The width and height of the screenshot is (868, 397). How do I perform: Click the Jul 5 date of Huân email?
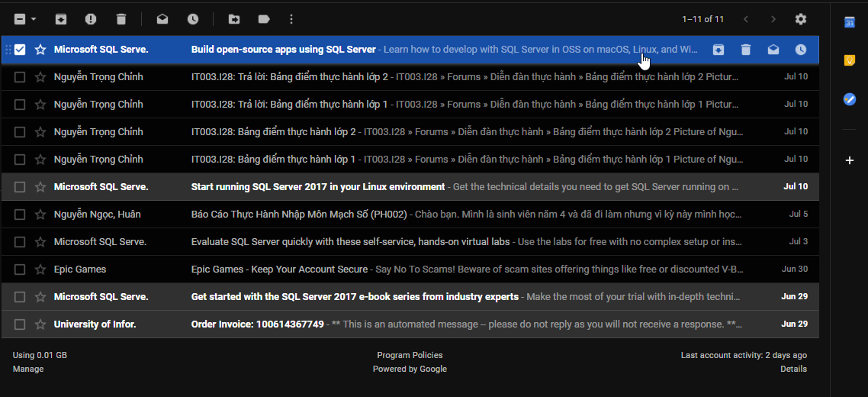click(799, 215)
